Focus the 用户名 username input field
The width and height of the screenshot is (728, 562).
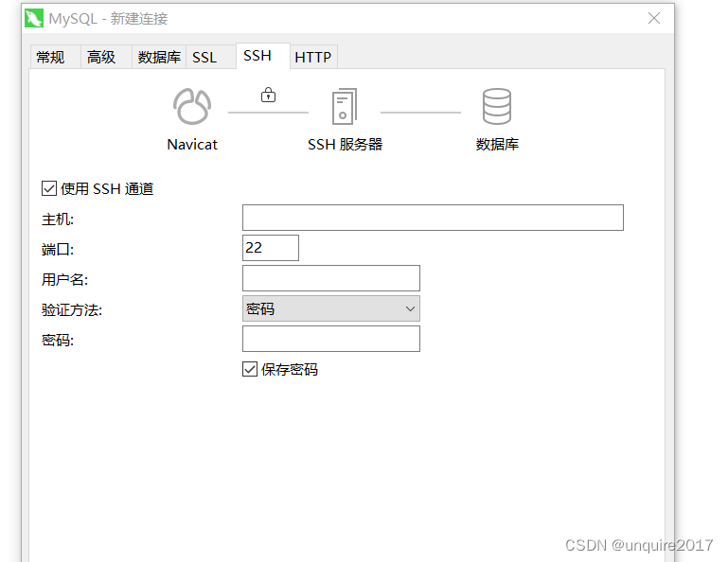[331, 278]
